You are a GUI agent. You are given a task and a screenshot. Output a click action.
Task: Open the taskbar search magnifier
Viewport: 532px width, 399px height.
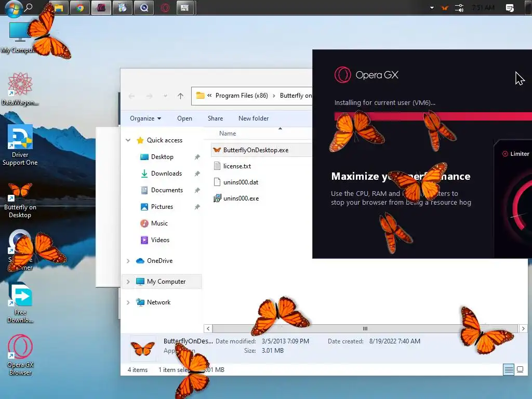click(29, 7)
